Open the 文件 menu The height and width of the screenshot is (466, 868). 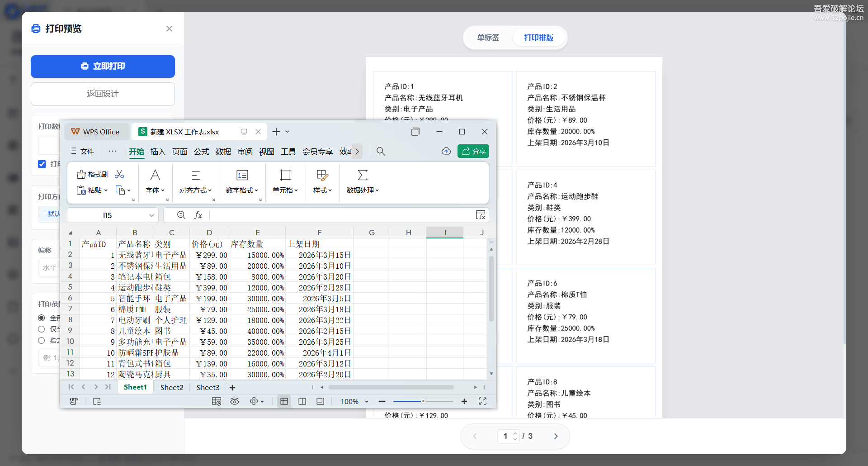(x=83, y=152)
